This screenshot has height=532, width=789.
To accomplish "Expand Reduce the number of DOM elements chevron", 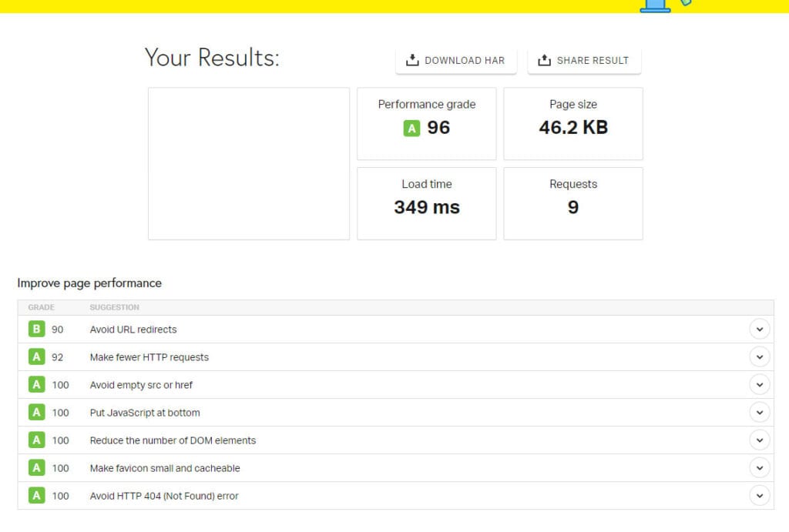I will pyautogui.click(x=759, y=440).
